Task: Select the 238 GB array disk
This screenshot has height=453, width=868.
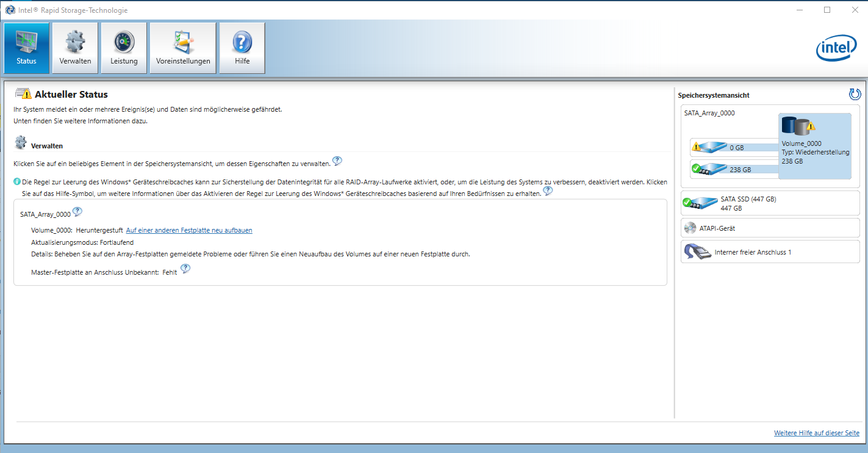Action: pos(734,169)
